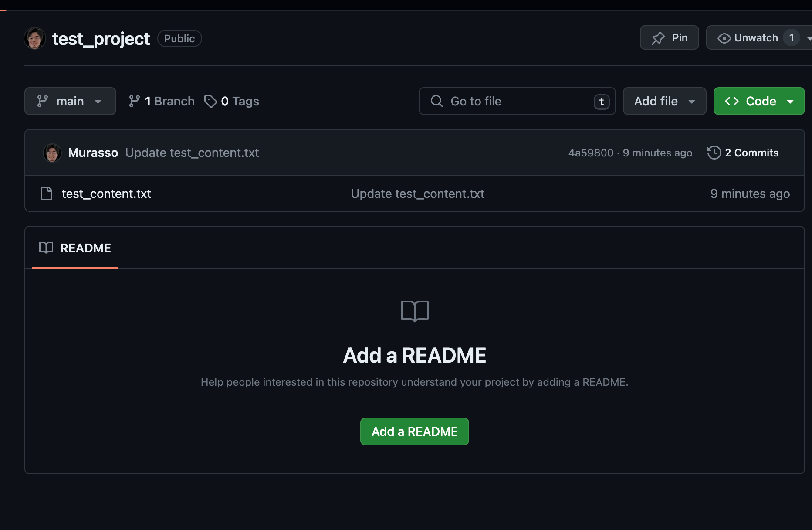The width and height of the screenshot is (812, 530).
Task: Open the main branch selector dropdown
Action: tap(70, 101)
